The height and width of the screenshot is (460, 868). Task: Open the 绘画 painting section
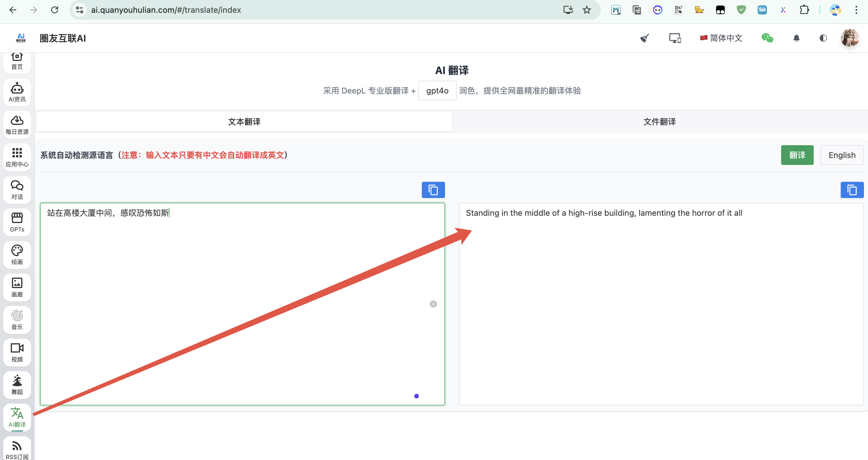click(x=17, y=255)
